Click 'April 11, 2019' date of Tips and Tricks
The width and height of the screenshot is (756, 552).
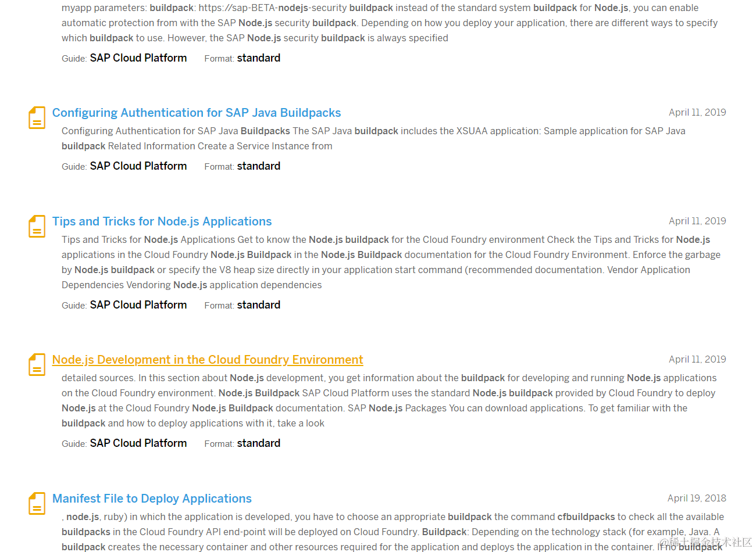pyautogui.click(x=697, y=221)
